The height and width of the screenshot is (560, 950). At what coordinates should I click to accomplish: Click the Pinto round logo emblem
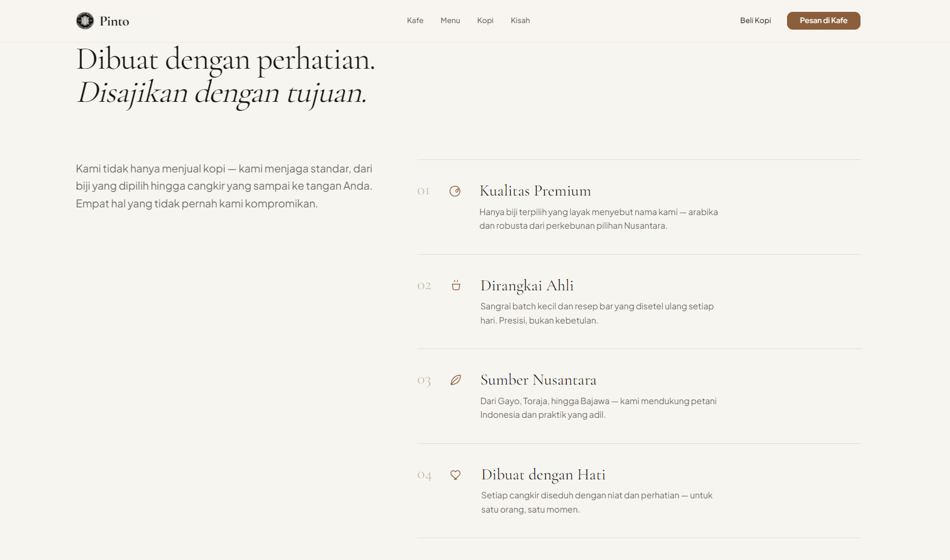(85, 21)
